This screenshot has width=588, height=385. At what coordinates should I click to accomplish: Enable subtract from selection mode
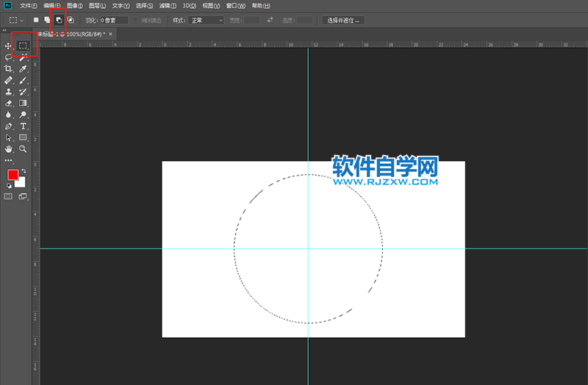[59, 20]
